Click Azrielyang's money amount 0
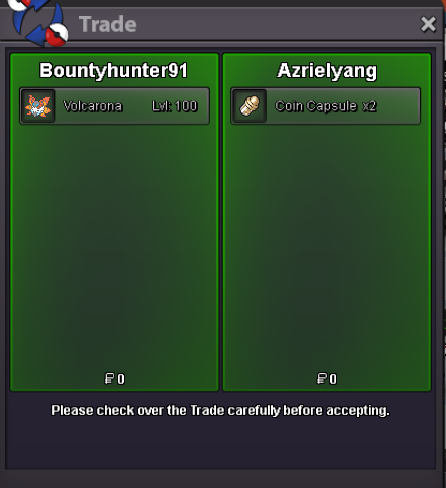Screen dimensions: 446x488 [x=333, y=379]
